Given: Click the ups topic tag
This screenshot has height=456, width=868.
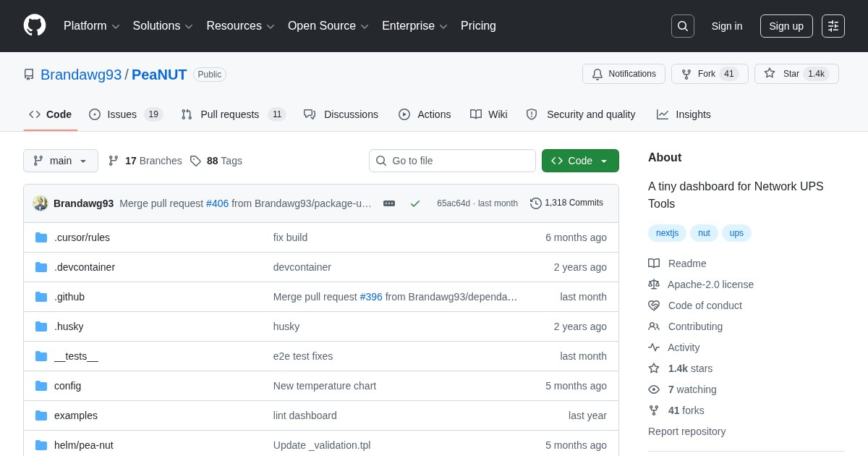Looking at the screenshot, I should click(x=736, y=233).
